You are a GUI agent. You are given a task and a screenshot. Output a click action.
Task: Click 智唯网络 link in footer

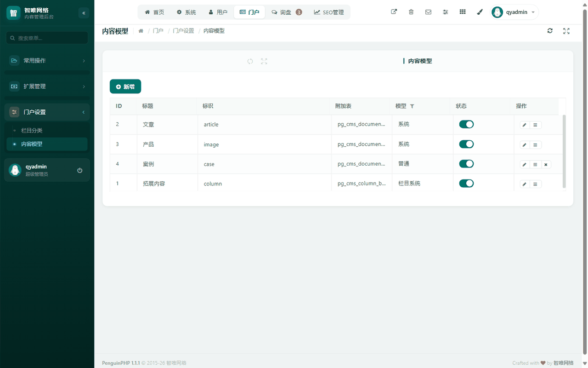(x=564, y=363)
